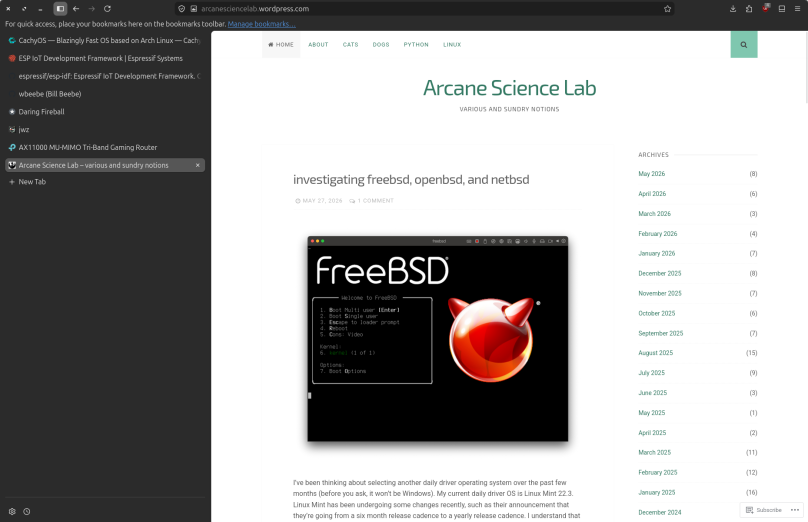Screen dimensions: 808x522
Task: Open December 2024 archive
Action: 660,513
